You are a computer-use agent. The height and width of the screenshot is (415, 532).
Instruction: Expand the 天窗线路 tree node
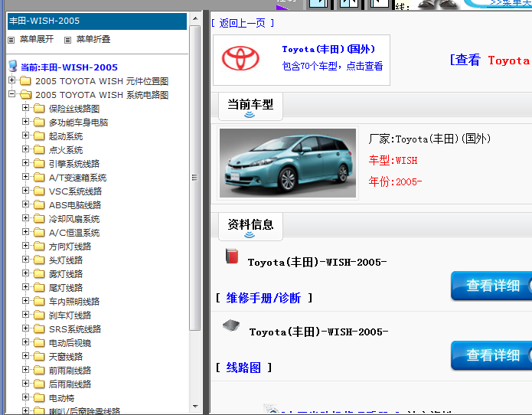[25, 355]
